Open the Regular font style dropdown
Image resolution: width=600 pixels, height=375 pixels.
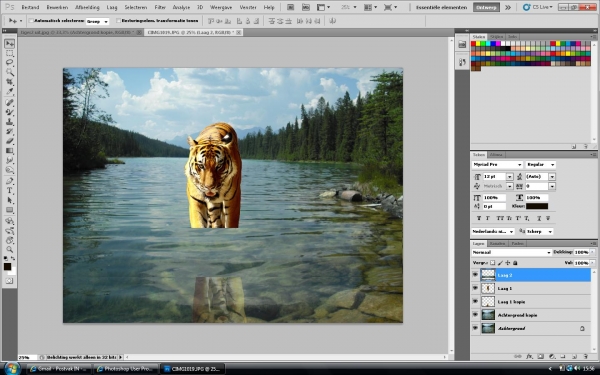540,165
